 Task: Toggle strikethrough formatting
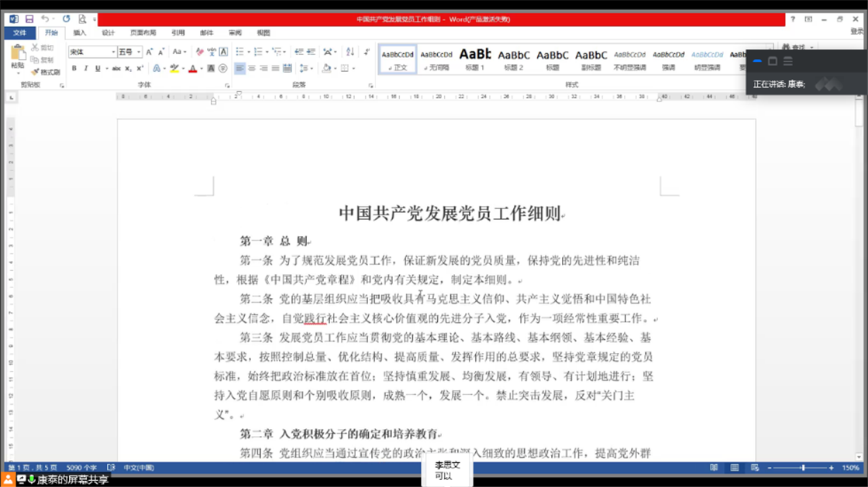[116, 69]
